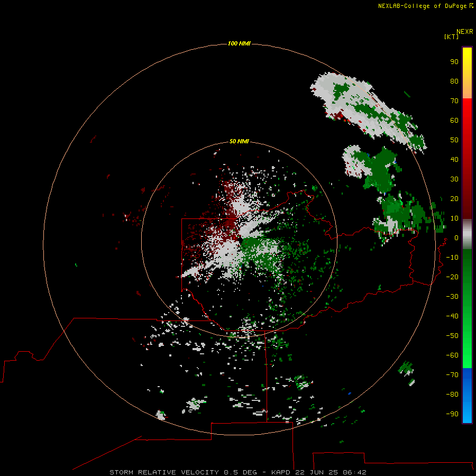The image size is (476, 476).
Task: Click the NEXR label above the color bar
Action: pyautogui.click(x=465, y=32)
